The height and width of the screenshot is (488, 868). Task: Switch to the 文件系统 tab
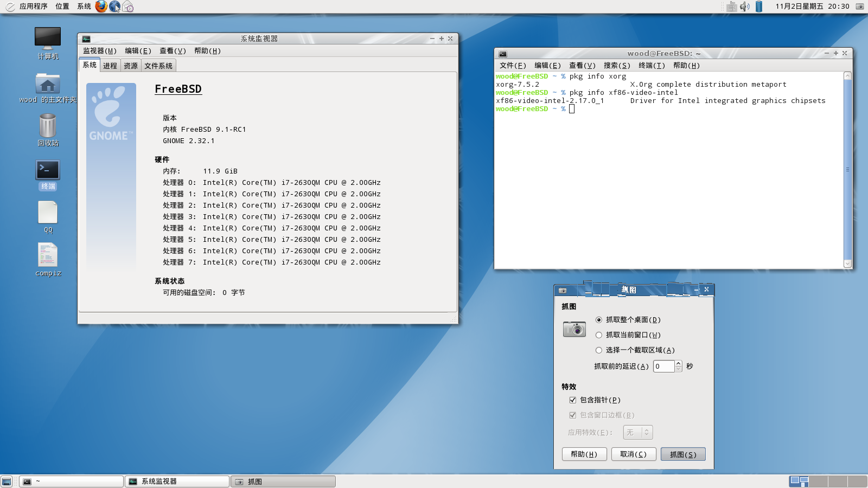tap(158, 66)
